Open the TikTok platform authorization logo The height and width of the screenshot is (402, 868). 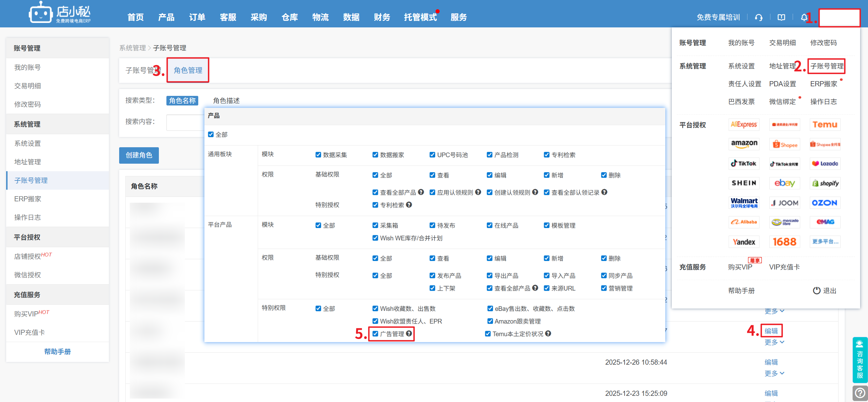744,163
